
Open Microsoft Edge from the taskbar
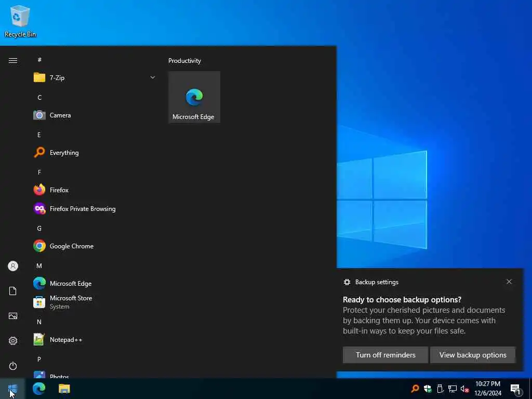(39, 389)
